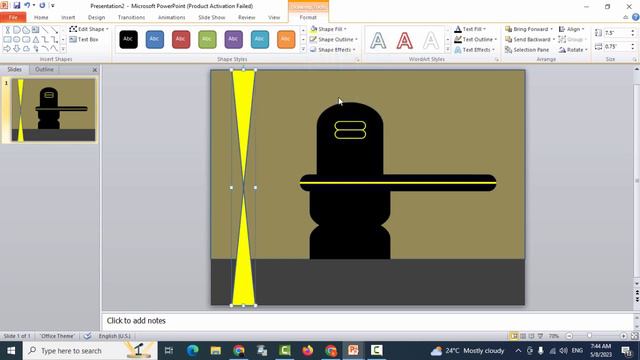Select the Cloud shape
Viewport: 640px width, 360px height.
[x=26, y=49]
